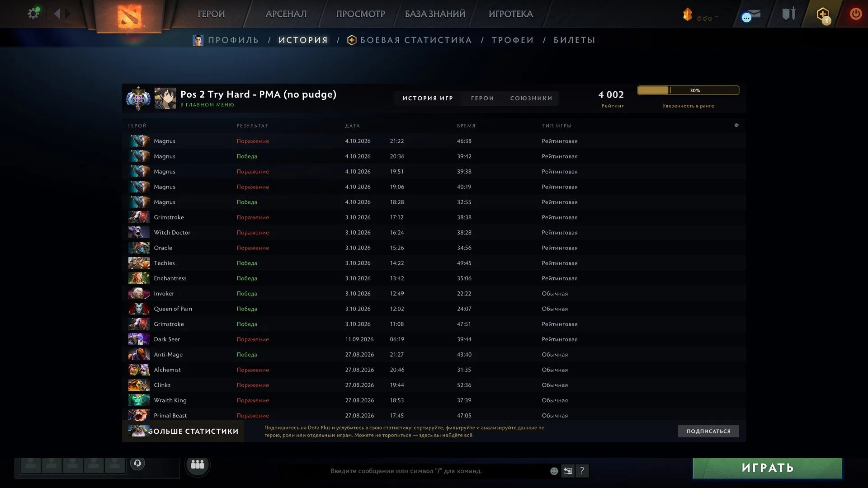This screenshot has width=868, height=488.
Task: Open the Dota Plus badge icon
Action: (x=823, y=15)
